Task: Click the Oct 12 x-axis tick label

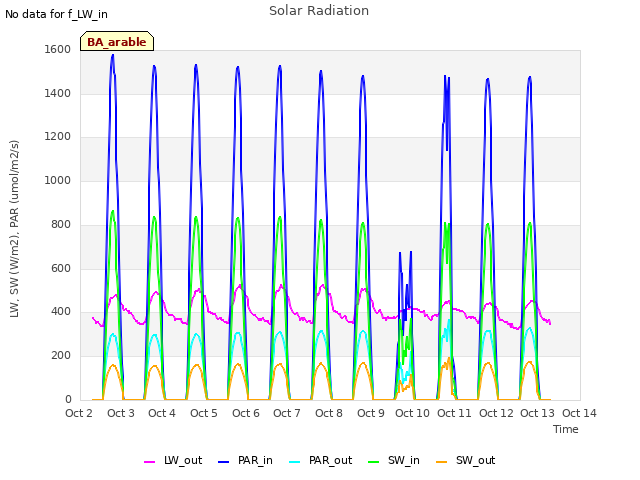Action: pyautogui.click(x=496, y=413)
